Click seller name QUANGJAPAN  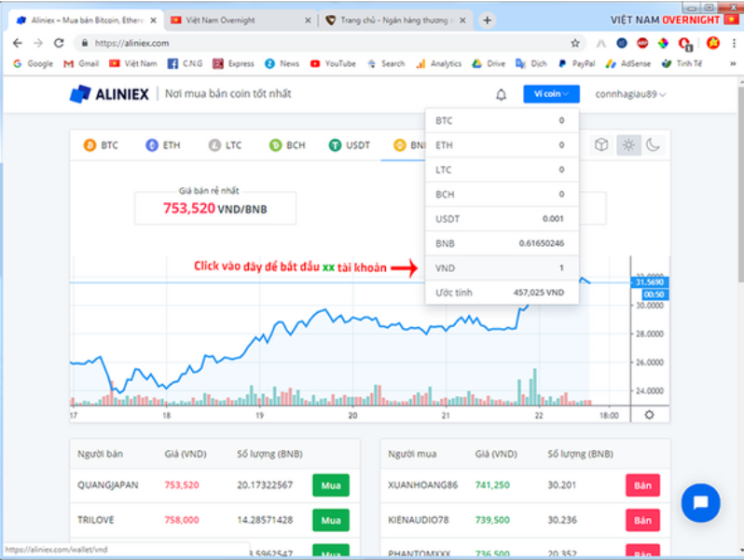tap(108, 485)
